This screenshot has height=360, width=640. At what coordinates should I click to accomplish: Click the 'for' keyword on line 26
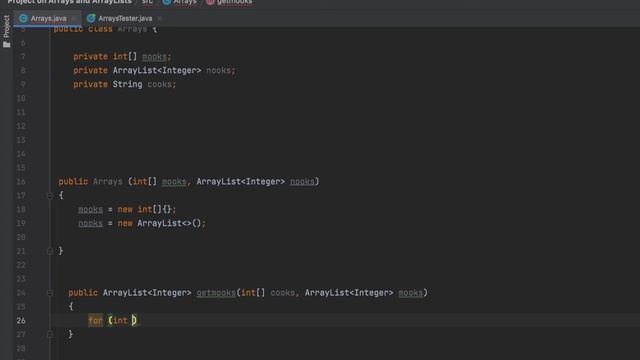point(96,320)
